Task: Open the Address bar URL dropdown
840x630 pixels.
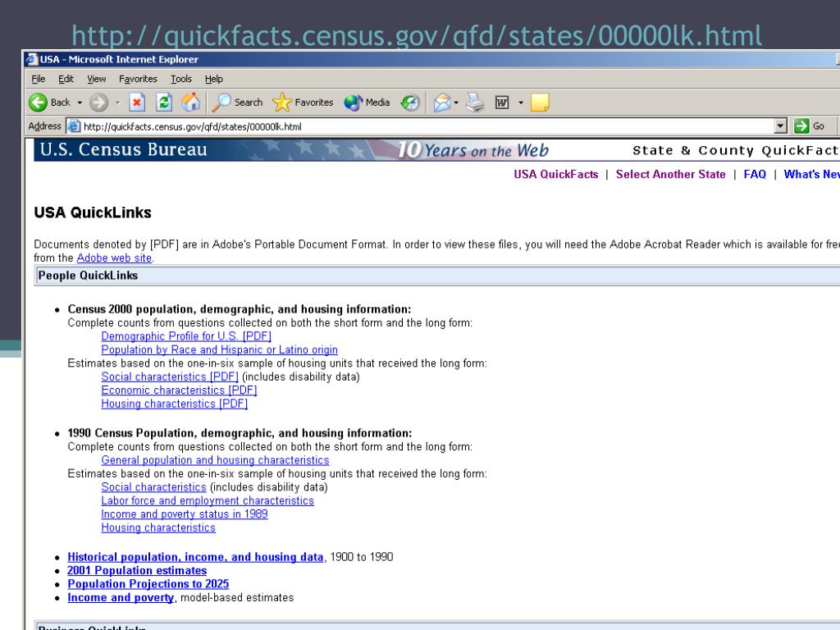Action: pyautogui.click(x=781, y=126)
